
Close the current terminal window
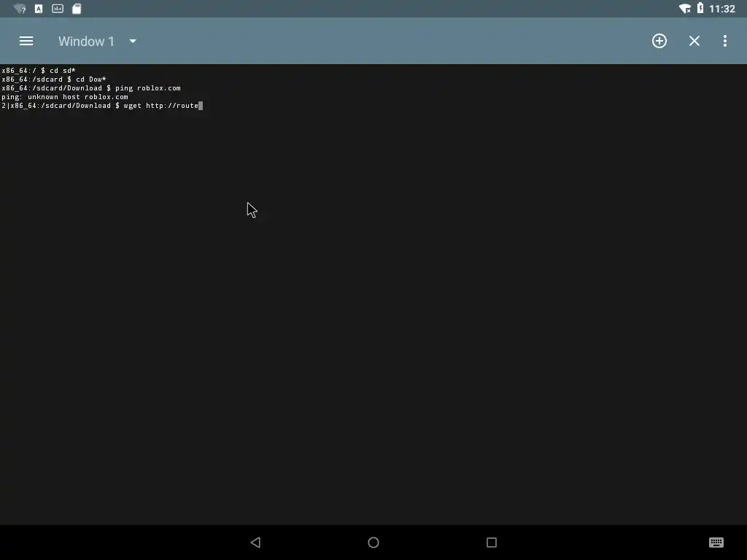click(x=694, y=41)
